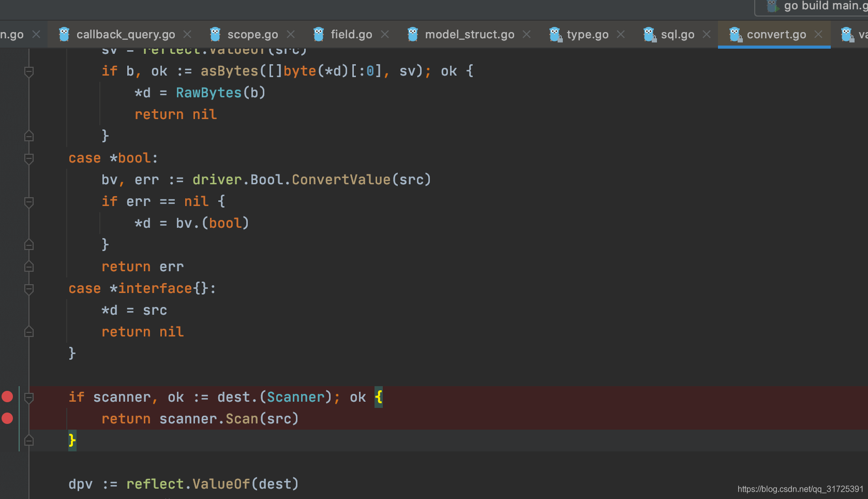
Task: Place the cursor on reflect.ValueOf(dest) line
Action: tap(212, 483)
